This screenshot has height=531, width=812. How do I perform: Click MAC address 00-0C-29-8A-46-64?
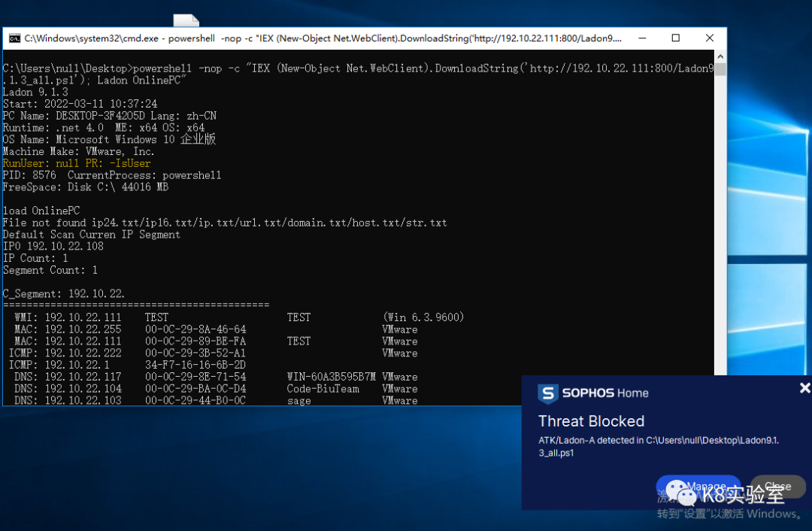[x=195, y=329]
